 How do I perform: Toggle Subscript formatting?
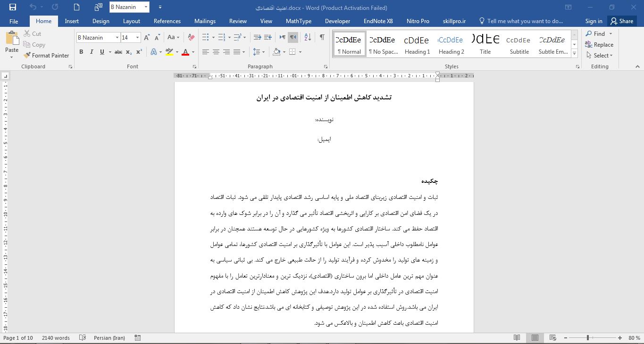pyautogui.click(x=130, y=52)
